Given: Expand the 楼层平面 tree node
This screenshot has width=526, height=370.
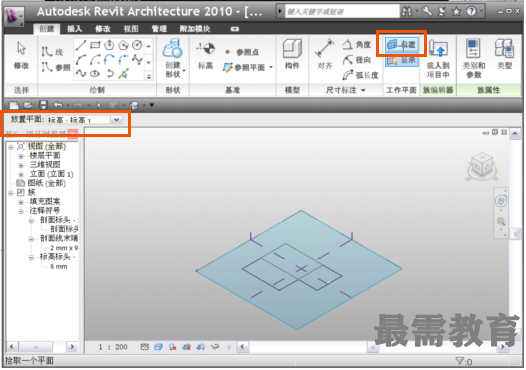Looking at the screenshot, I should click(x=21, y=156).
